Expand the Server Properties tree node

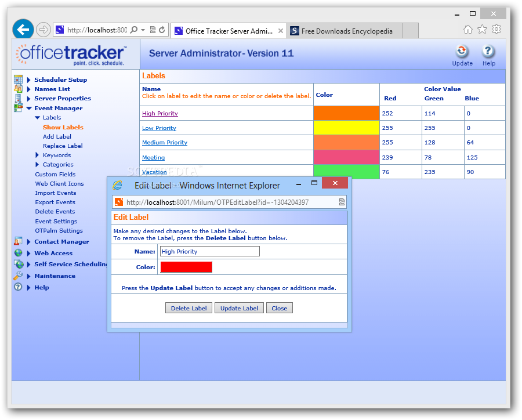click(x=28, y=98)
